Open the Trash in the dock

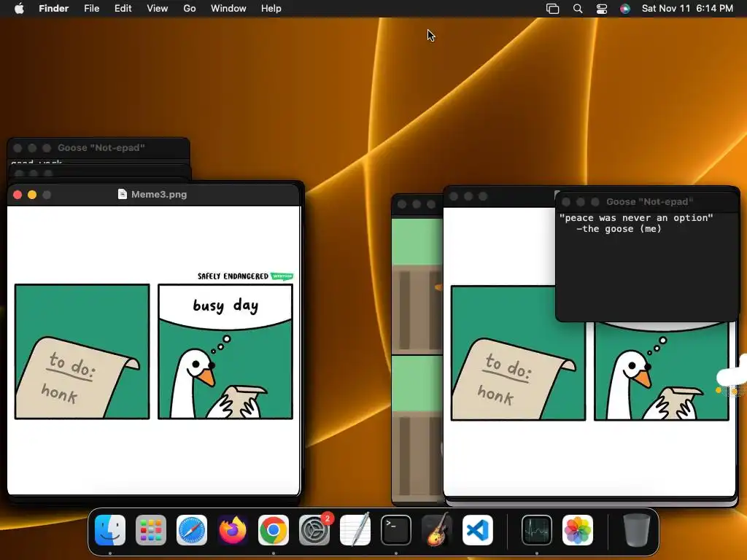click(637, 530)
